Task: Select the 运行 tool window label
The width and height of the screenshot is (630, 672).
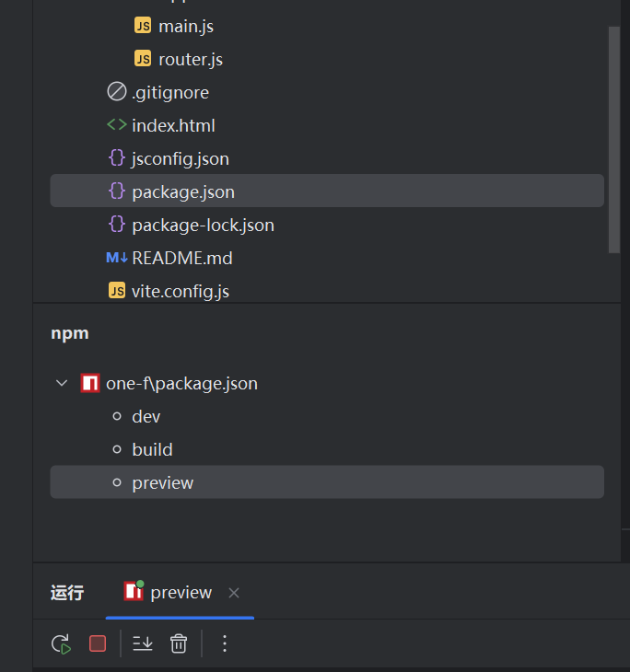Action: coord(67,593)
